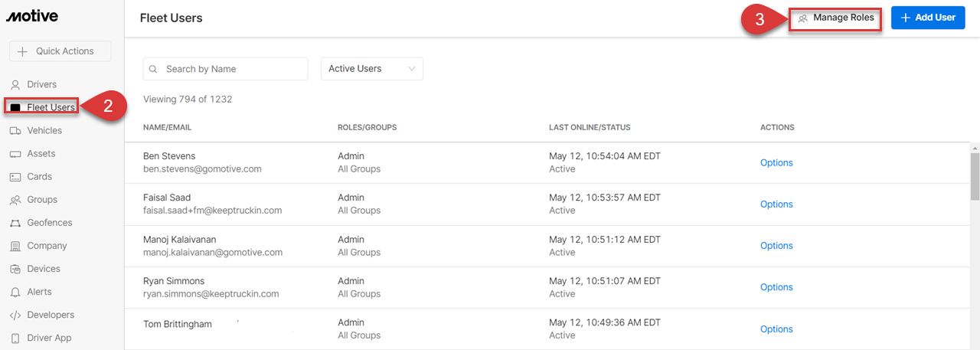This screenshot has height=350, width=980.
Task: Click the Quick Actions button
Action: tap(60, 51)
